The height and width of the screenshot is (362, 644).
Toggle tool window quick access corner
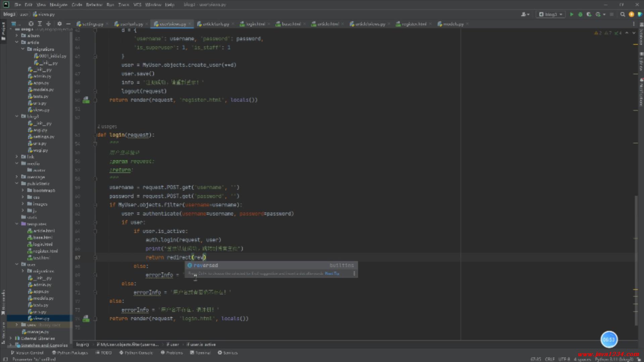5,359
